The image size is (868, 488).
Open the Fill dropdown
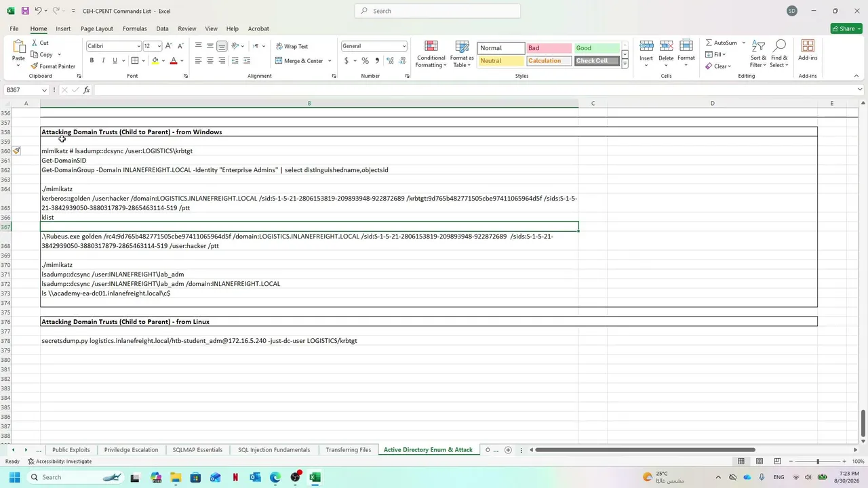point(715,55)
